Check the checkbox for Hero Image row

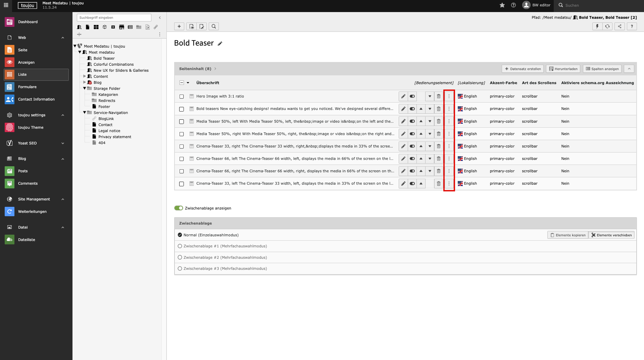point(182,97)
